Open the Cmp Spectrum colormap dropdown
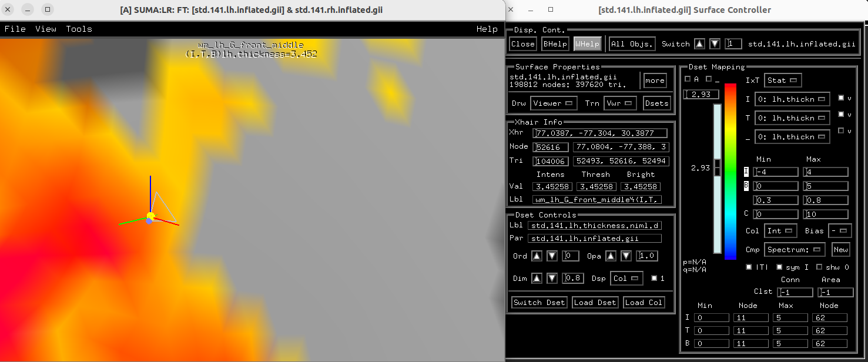The height and width of the screenshot is (362, 868). (x=794, y=250)
